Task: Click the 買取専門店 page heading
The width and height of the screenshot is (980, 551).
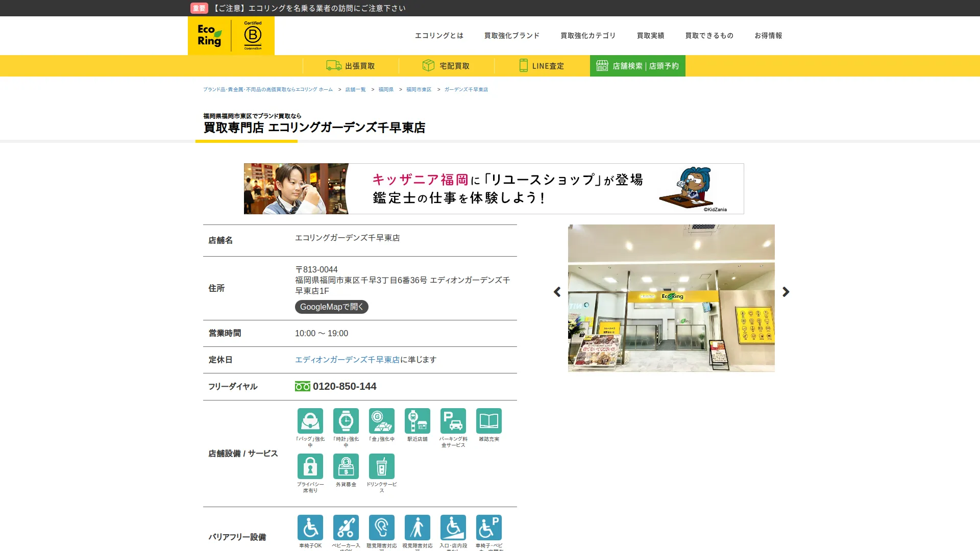Action: 314,128
